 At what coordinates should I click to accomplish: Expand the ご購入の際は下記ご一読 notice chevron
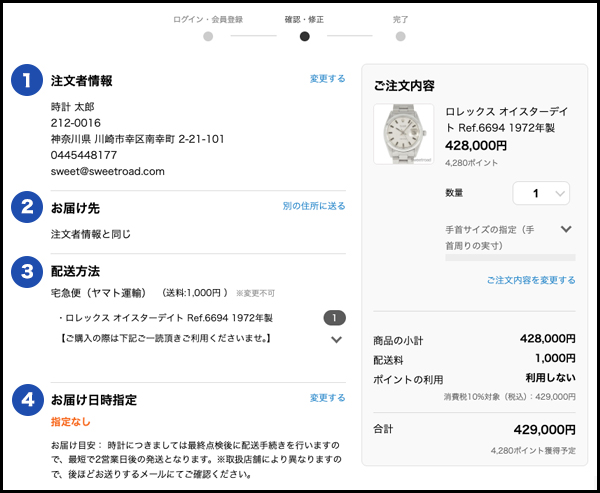pyautogui.click(x=336, y=340)
